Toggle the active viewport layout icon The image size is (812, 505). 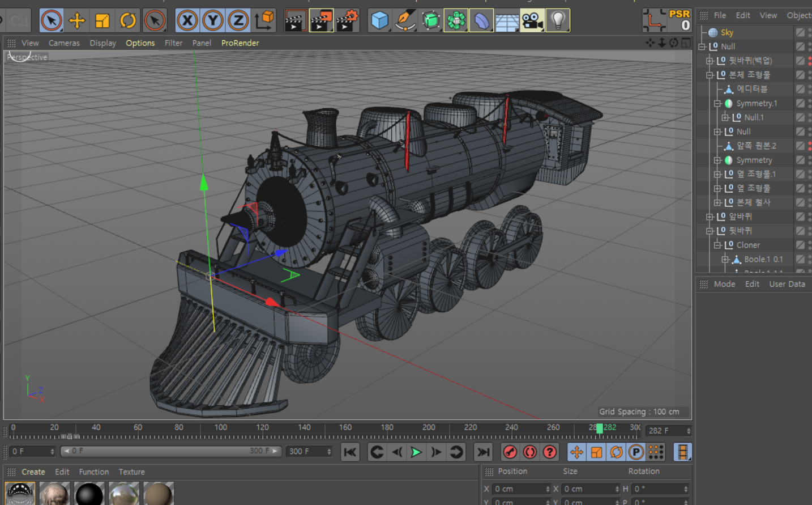(686, 43)
